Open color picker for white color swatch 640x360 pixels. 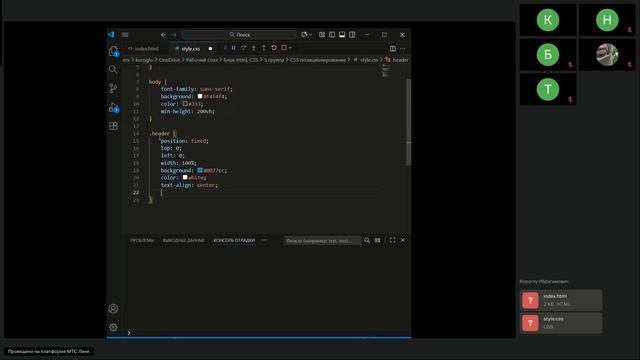click(x=185, y=178)
